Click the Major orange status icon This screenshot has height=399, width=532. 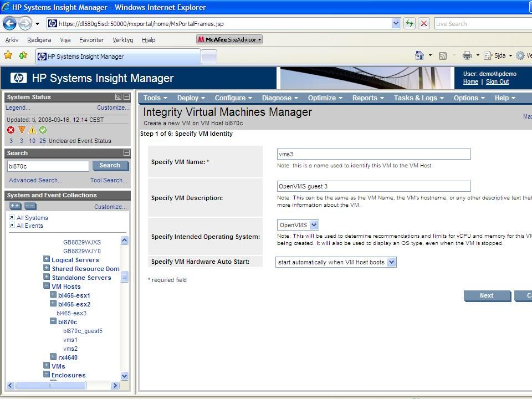pyautogui.click(x=22, y=130)
